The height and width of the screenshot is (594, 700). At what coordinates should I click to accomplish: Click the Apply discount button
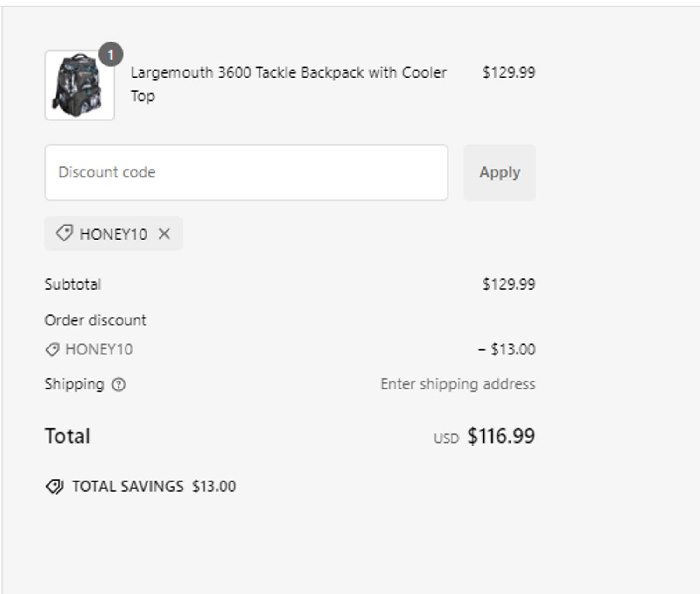point(499,172)
